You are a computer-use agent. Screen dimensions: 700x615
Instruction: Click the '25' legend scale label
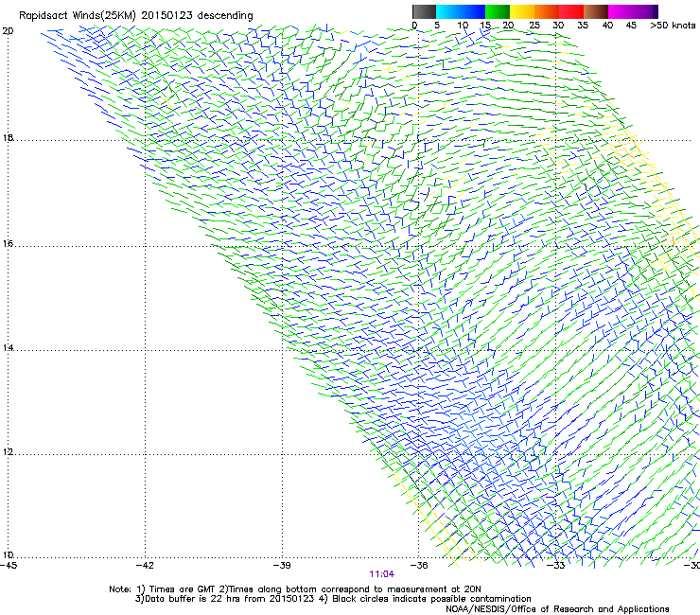pos(534,26)
